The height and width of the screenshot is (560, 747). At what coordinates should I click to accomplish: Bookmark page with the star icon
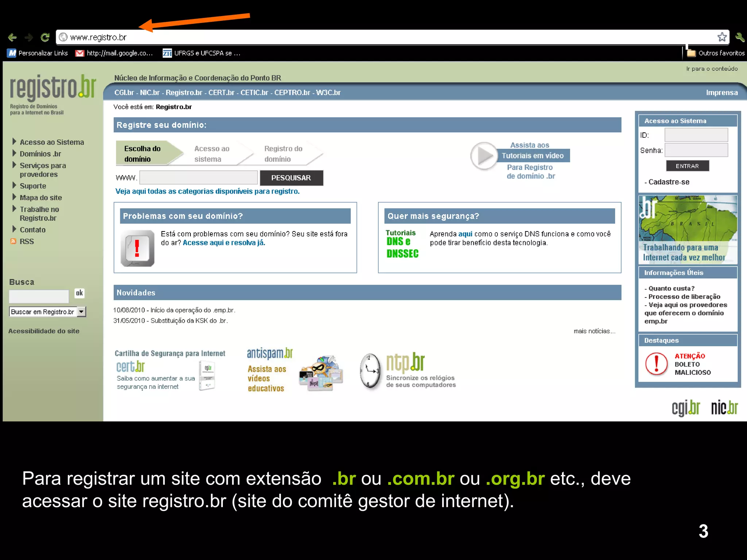pos(722,37)
